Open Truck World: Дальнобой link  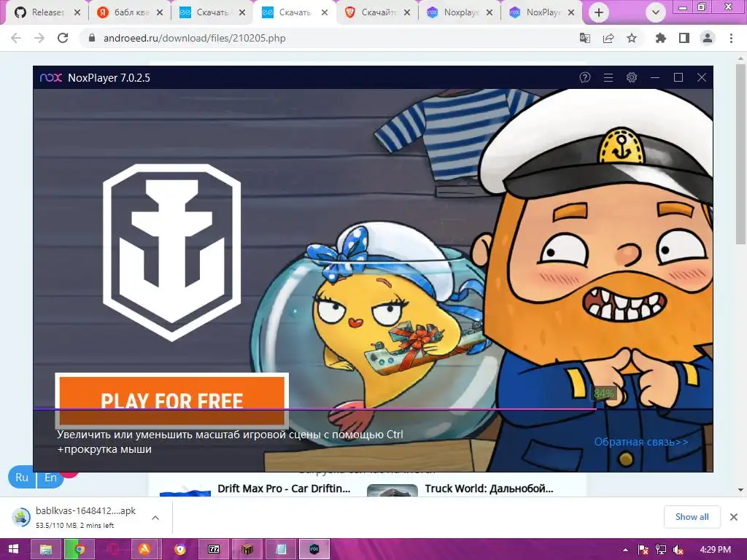tap(489, 489)
